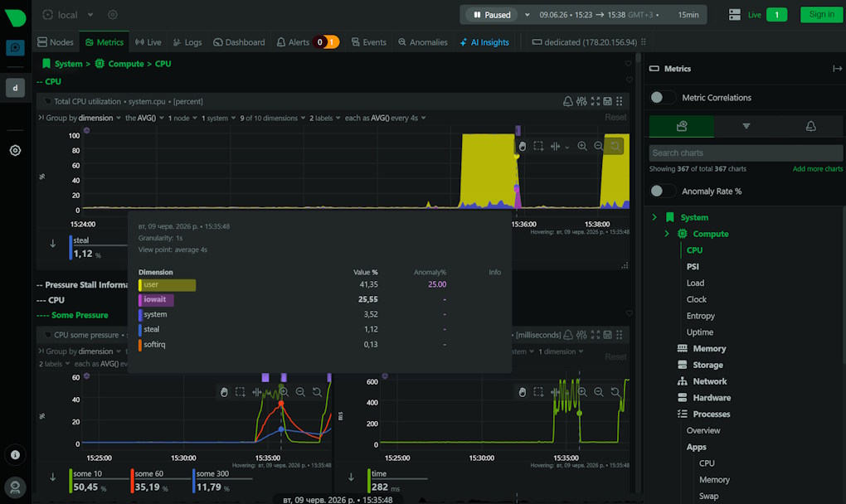This screenshot has width=846, height=504.
Task: Collapse the Metrics side panel
Action: [x=837, y=69]
